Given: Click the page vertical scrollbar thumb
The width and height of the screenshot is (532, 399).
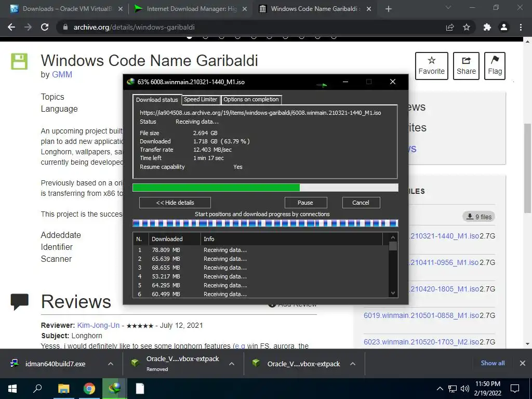Looking at the screenshot, I should [527, 168].
